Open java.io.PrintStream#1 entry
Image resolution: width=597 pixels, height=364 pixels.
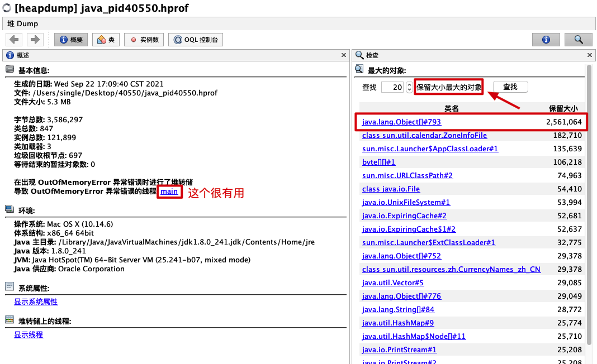point(399,349)
